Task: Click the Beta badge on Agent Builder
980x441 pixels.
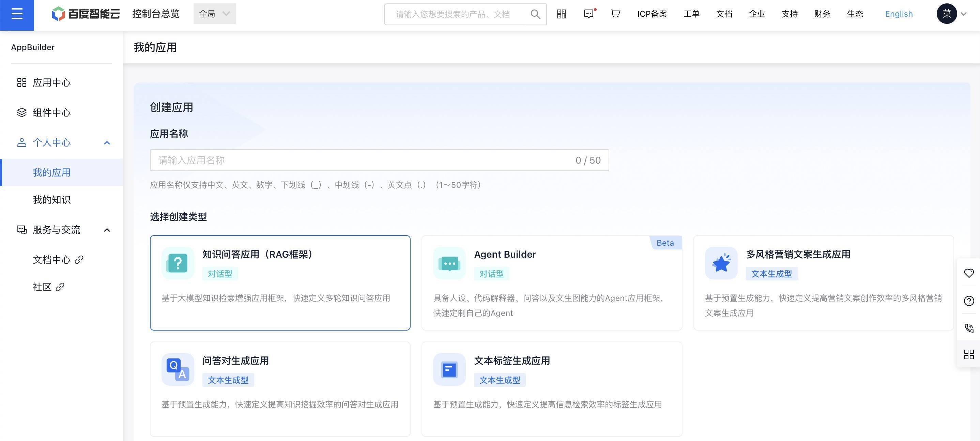Action: [x=665, y=243]
